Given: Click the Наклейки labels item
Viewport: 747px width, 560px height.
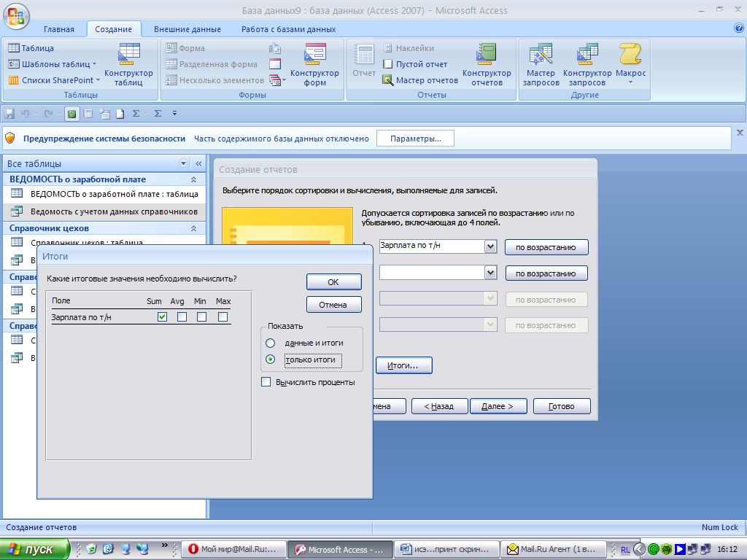Looking at the screenshot, I should 409,48.
